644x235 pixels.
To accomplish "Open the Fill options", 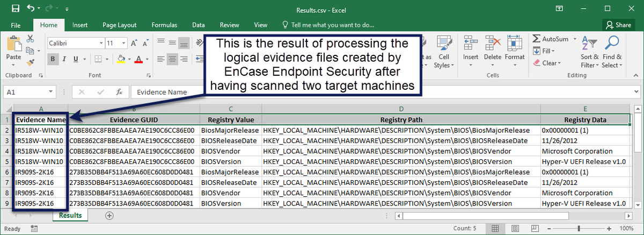I will [x=544, y=51].
